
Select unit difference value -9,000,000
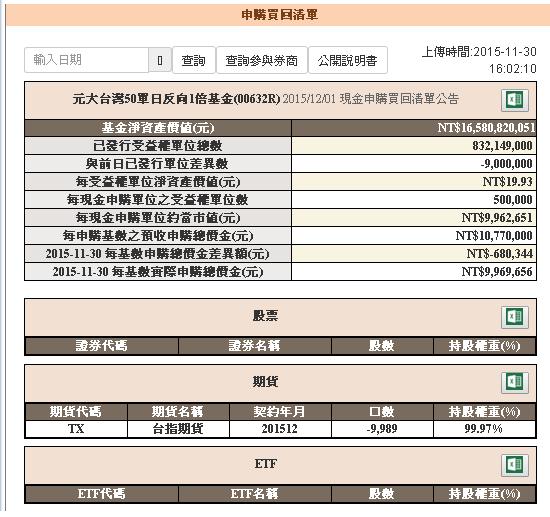pyautogui.click(x=507, y=164)
